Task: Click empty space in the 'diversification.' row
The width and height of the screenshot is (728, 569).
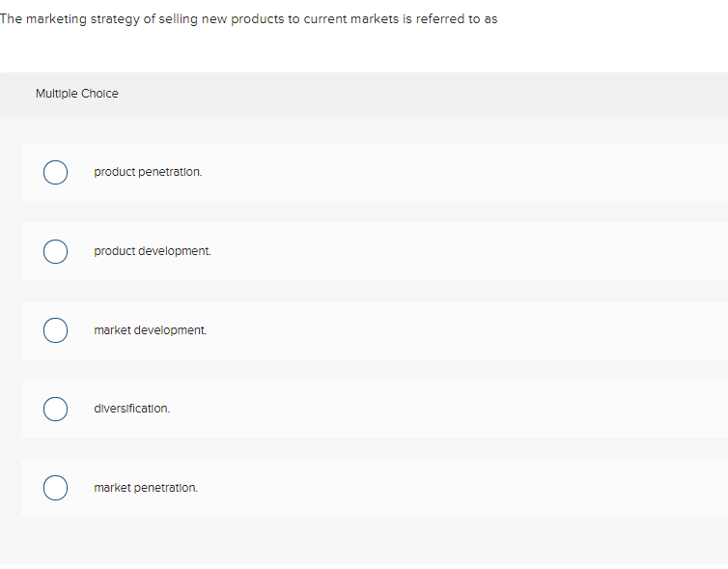Action: (x=463, y=409)
